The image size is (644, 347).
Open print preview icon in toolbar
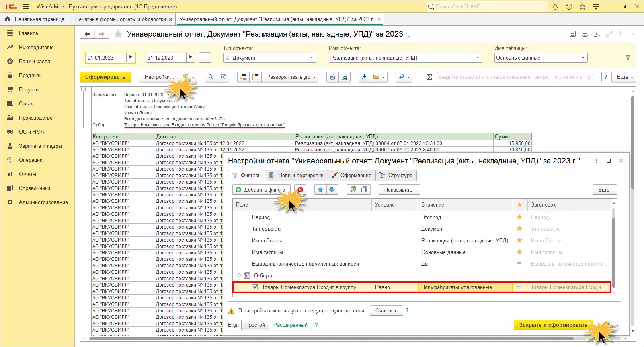pyautogui.click(x=345, y=77)
